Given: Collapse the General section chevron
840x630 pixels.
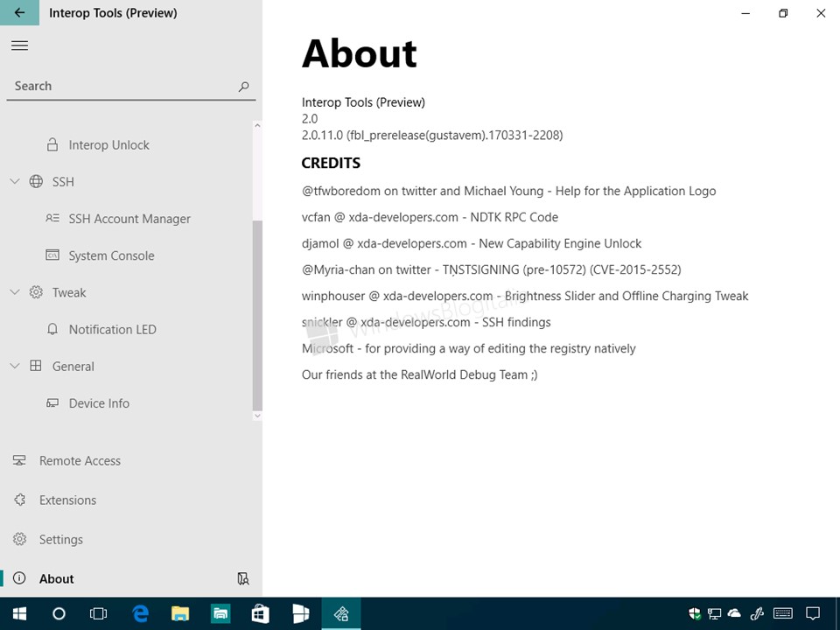Looking at the screenshot, I should tap(15, 366).
